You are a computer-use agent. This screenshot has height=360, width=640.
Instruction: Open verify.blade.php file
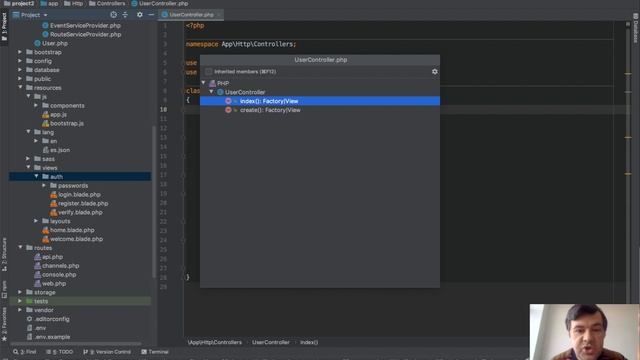(80, 212)
